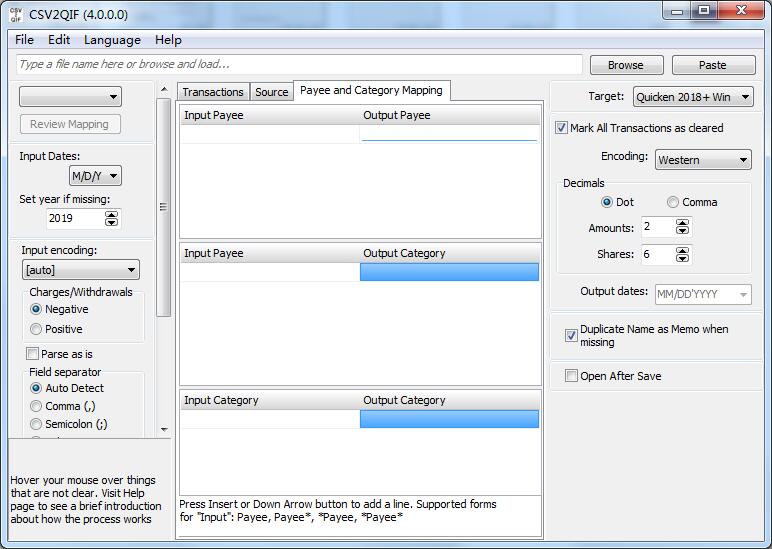Click the file name input field
The height and width of the screenshot is (549, 772).
[x=299, y=65]
